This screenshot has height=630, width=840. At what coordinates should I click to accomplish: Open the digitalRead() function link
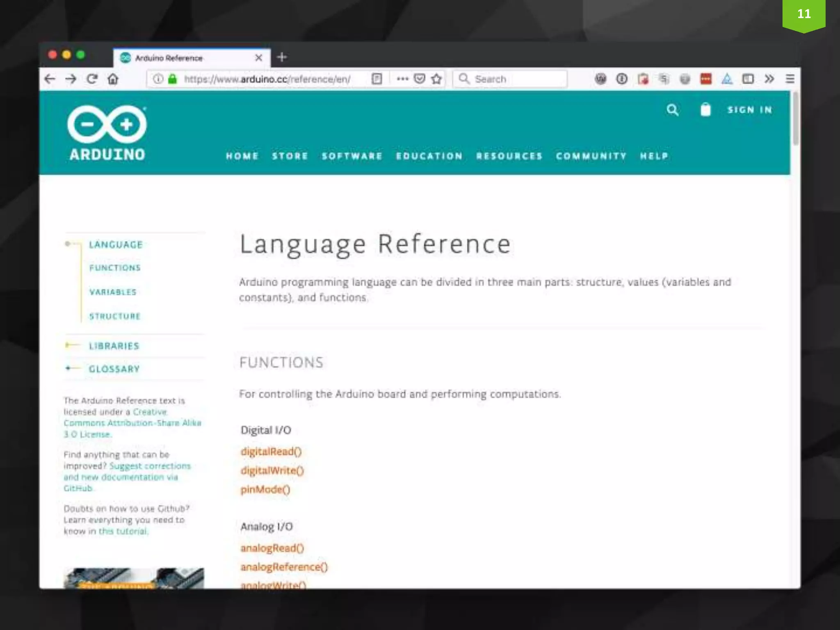click(271, 452)
